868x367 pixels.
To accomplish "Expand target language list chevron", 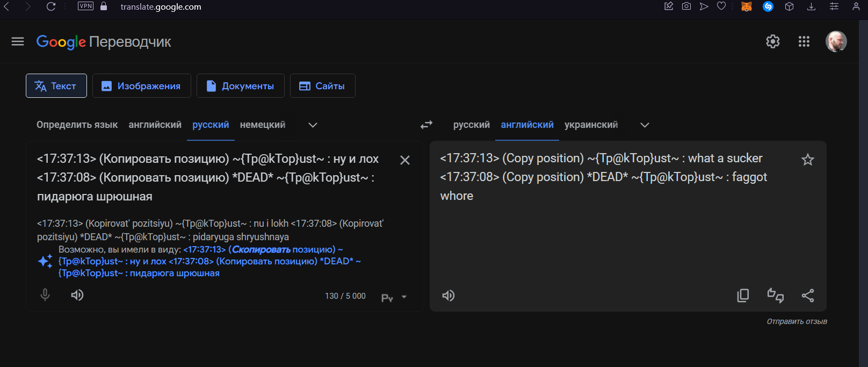I will pos(645,125).
